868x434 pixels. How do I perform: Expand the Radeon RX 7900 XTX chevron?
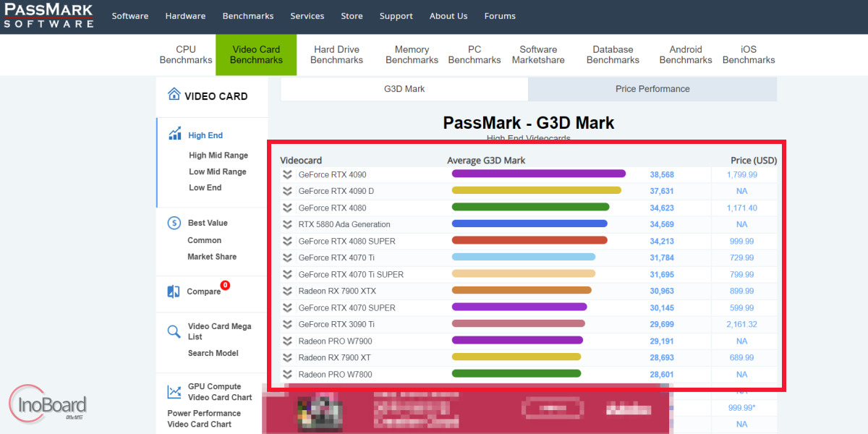tap(287, 291)
